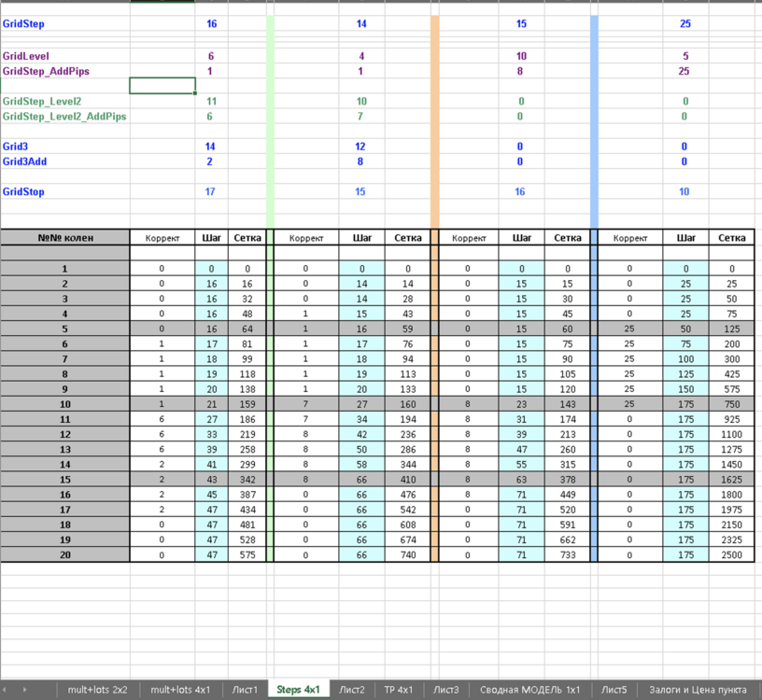
Task: Click the GridStop value 17 cell
Action: tap(211, 191)
